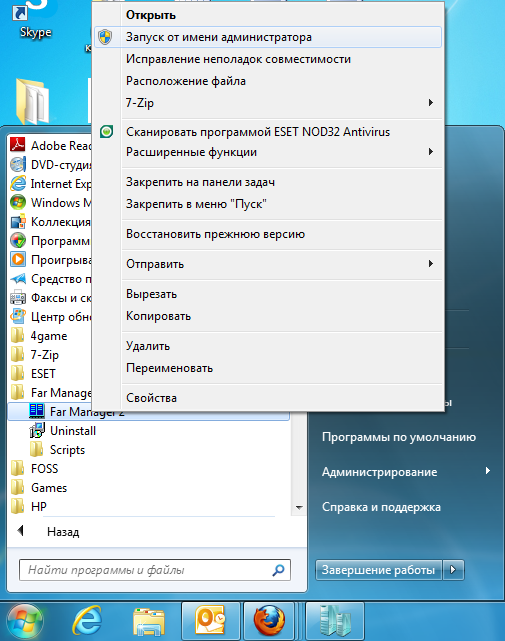Click the Найти программы и файлы search box
Image resolution: width=505 pixels, height=641 pixels.
[x=155, y=570]
